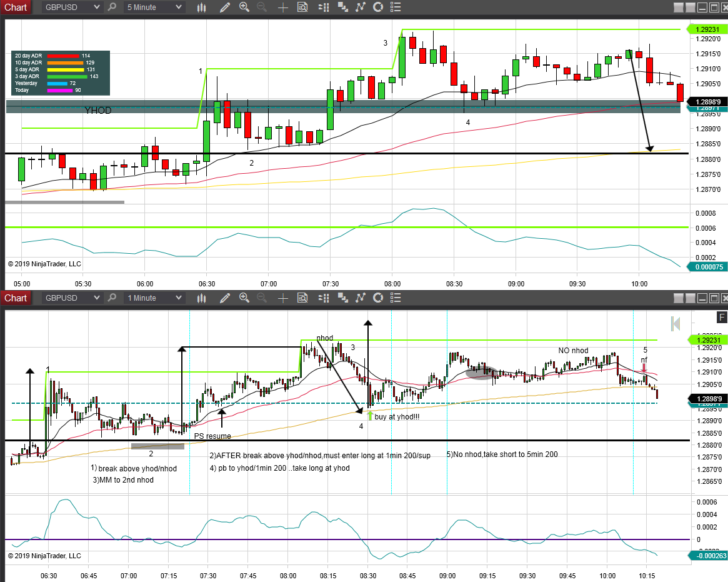Select 'PS resume' annotation on 1 Minute chart
Image resolution: width=728 pixels, height=582 pixels.
[212, 436]
